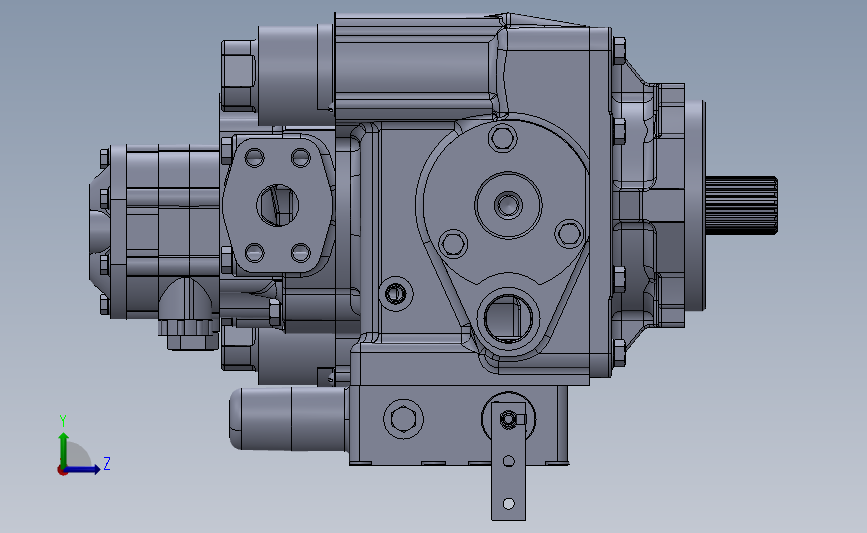
Task: Click the blue Z axis arrow of the triad
Action: [x=83, y=469]
